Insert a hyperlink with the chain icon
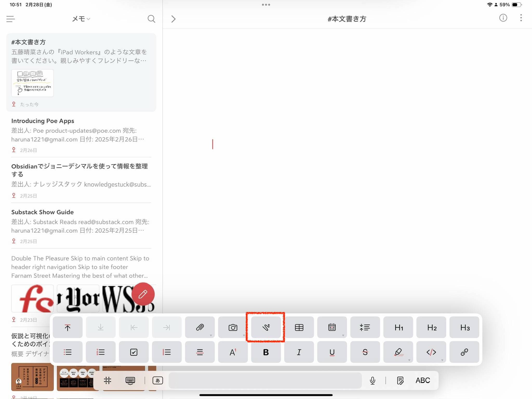Image resolution: width=532 pixels, height=399 pixels. click(464, 352)
